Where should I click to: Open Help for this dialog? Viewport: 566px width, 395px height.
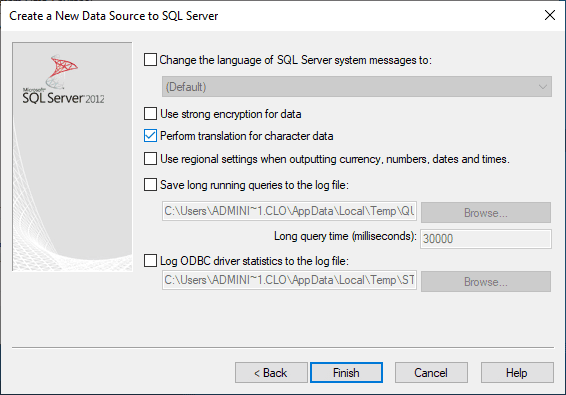pos(517,373)
